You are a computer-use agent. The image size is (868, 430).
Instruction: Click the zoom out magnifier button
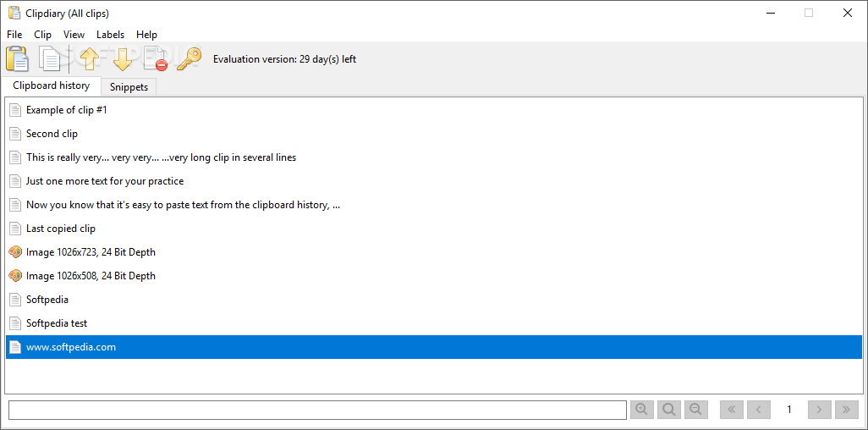[696, 410]
